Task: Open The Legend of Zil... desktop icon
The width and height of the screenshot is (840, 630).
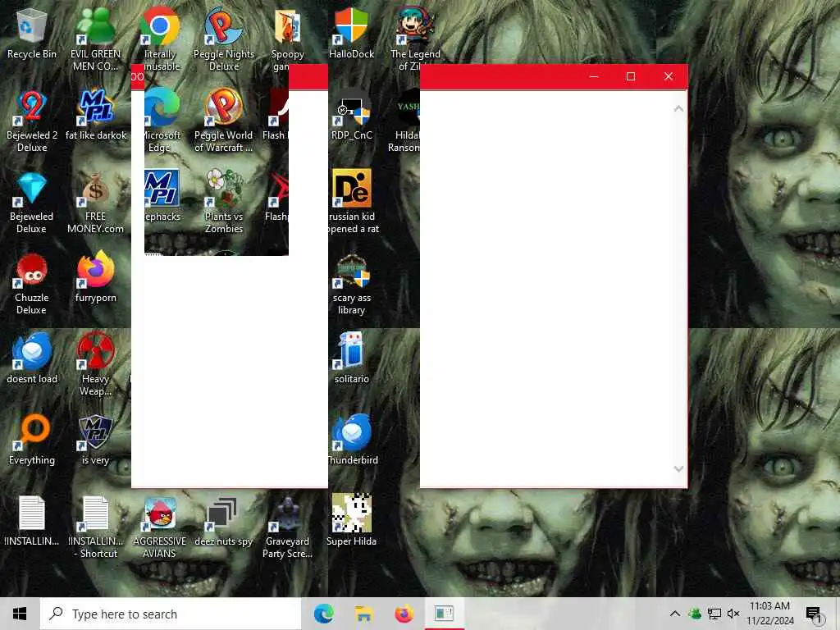Action: pyautogui.click(x=415, y=40)
